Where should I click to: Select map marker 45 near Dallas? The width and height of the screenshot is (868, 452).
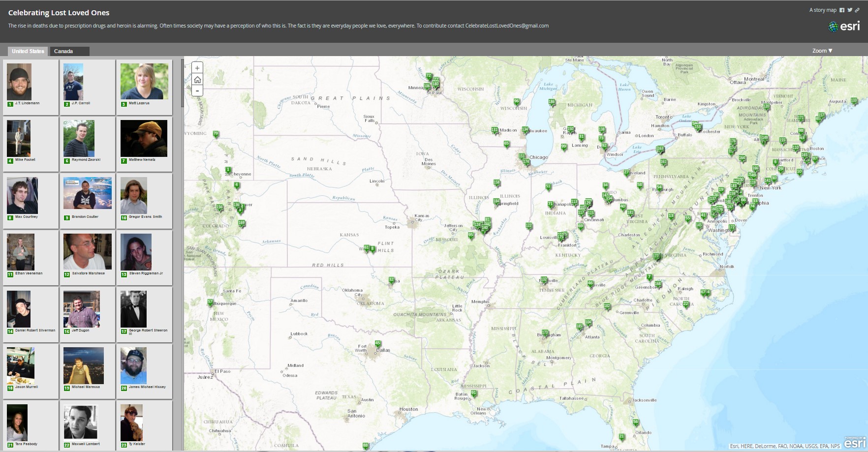378,344
